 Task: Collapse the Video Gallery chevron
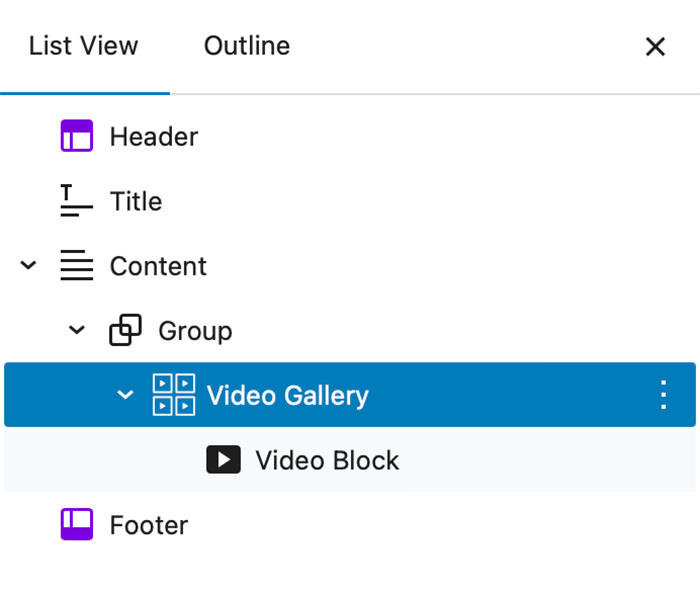pos(125,395)
